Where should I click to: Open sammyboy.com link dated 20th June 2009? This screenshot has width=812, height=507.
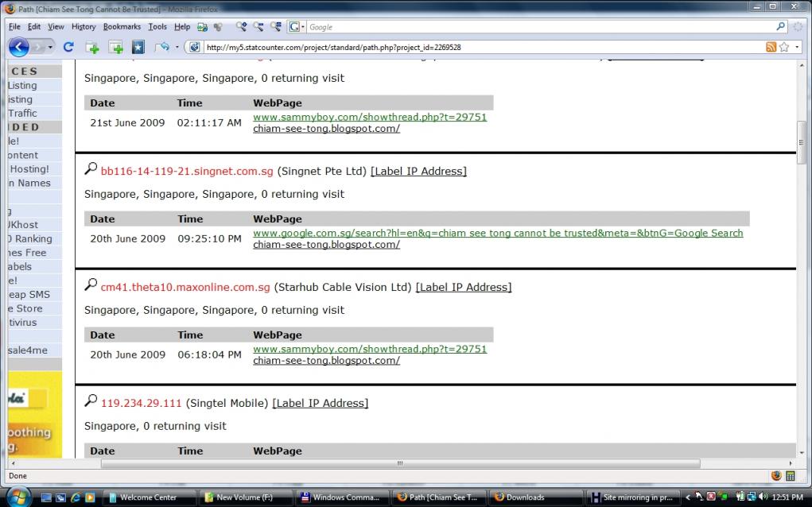point(370,349)
